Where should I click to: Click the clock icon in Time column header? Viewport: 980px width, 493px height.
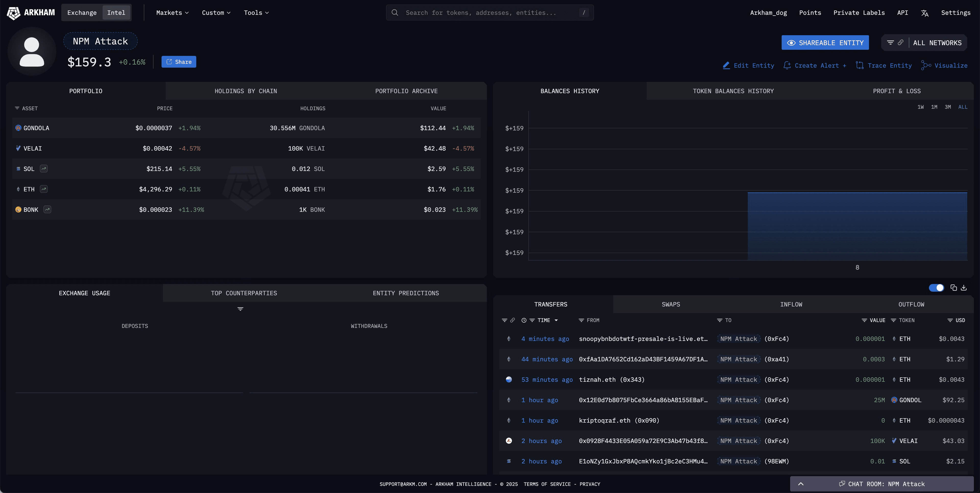click(x=524, y=320)
